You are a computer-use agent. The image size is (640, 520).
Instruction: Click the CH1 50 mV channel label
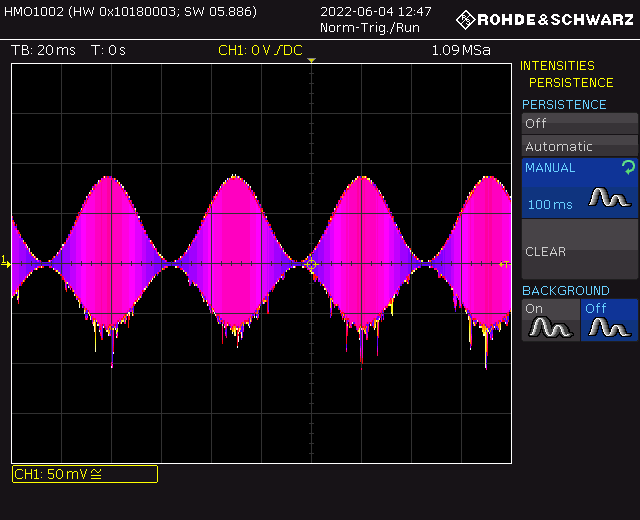point(85,474)
